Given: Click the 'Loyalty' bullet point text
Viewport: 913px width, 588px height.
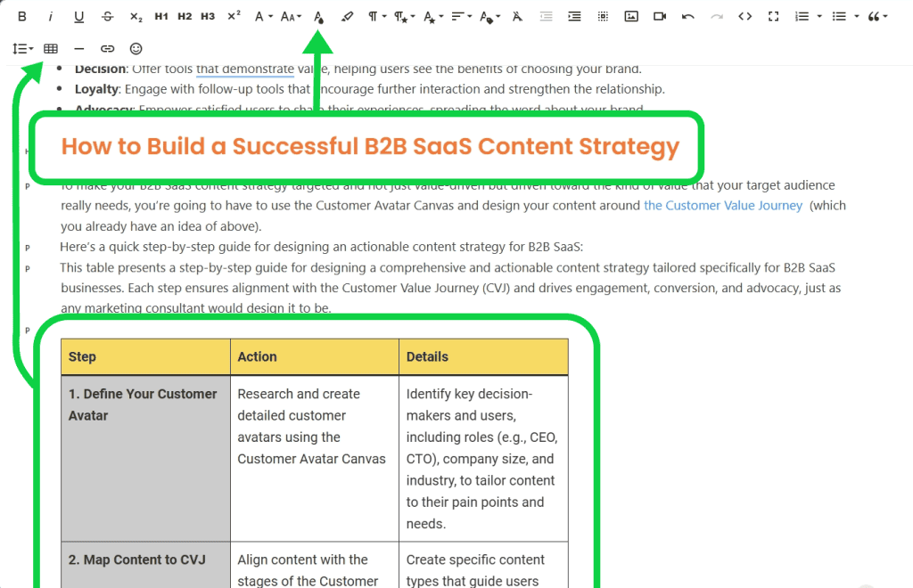Looking at the screenshot, I should (369, 89).
